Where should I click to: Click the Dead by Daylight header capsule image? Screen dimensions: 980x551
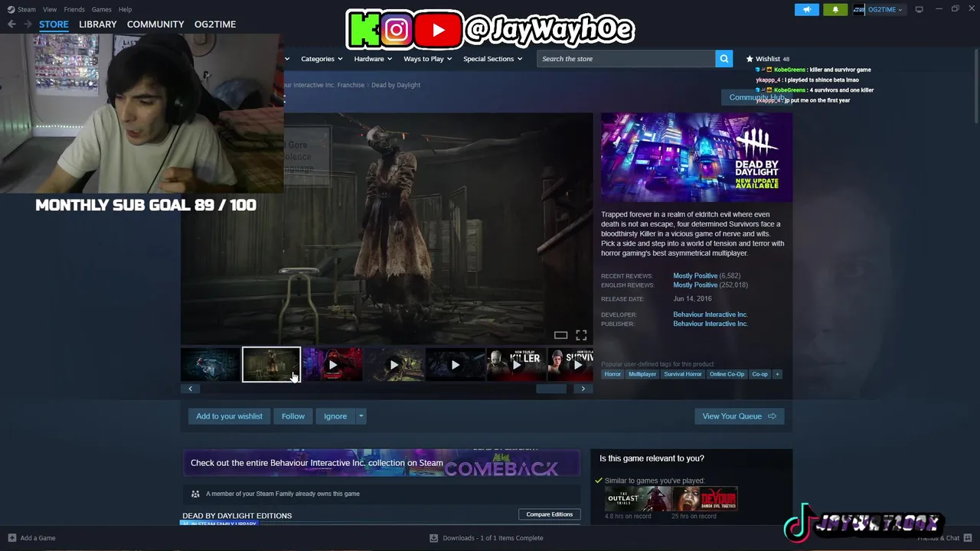pyautogui.click(x=697, y=158)
